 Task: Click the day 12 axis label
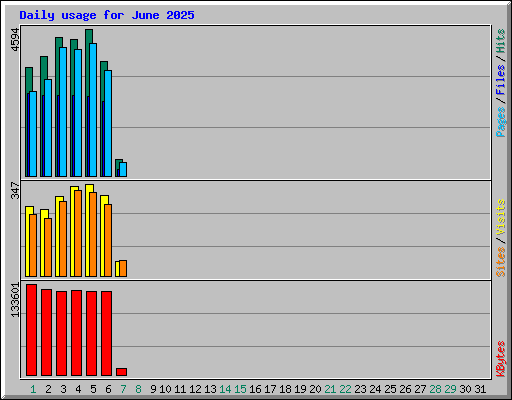195,389
